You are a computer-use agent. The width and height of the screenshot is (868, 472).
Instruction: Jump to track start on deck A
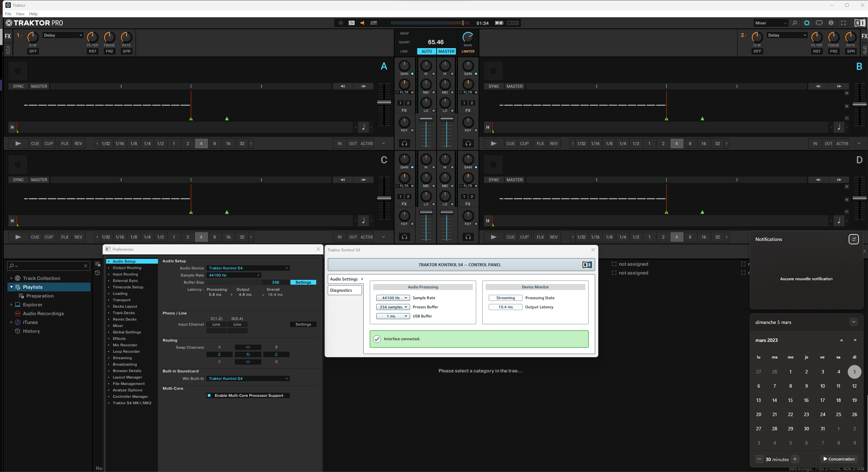point(12,127)
